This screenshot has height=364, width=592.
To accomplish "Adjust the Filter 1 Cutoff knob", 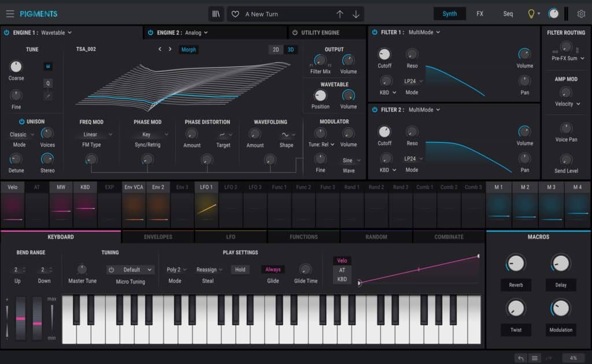I will pos(384,54).
